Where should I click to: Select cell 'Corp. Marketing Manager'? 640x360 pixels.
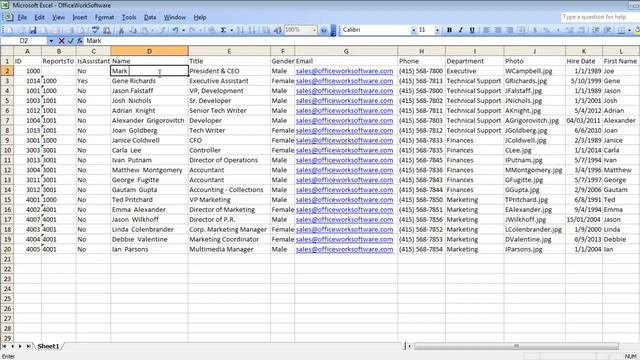tap(229, 229)
